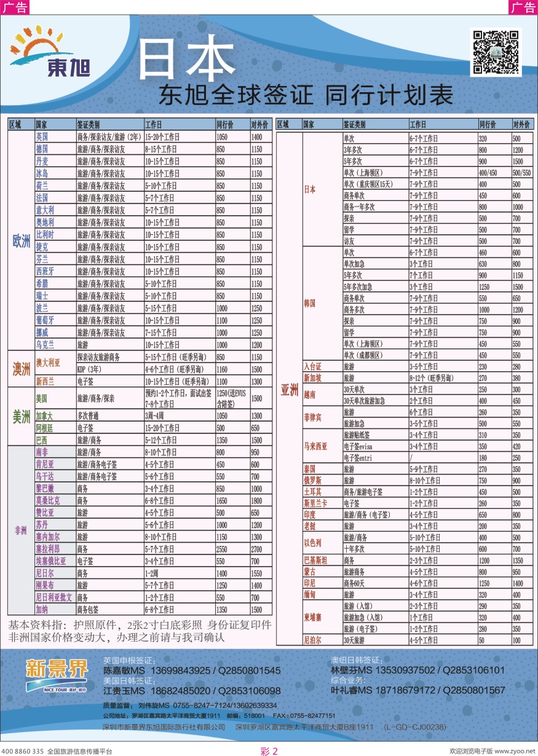Click the 葡萄牙 country cell
The image size is (538, 756).
[x=55, y=320]
